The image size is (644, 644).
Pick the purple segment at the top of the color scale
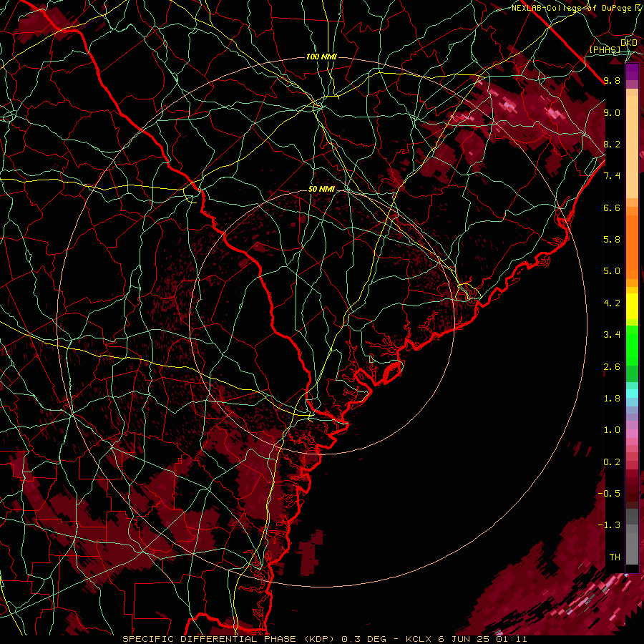632,72
